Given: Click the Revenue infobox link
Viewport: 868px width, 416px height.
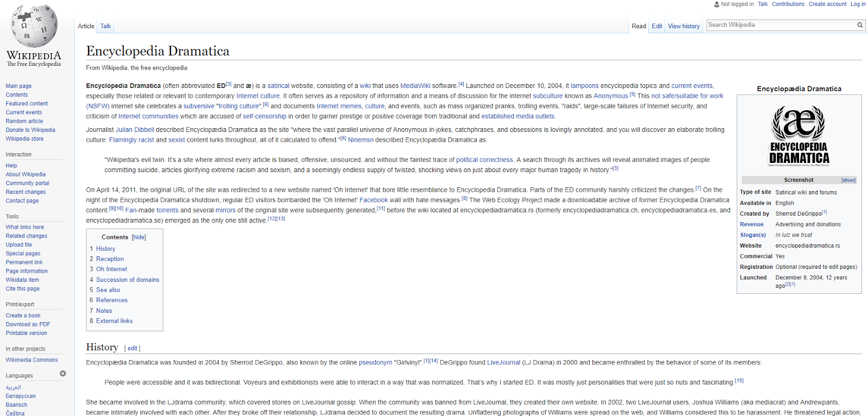Looking at the screenshot, I should pyautogui.click(x=751, y=224).
